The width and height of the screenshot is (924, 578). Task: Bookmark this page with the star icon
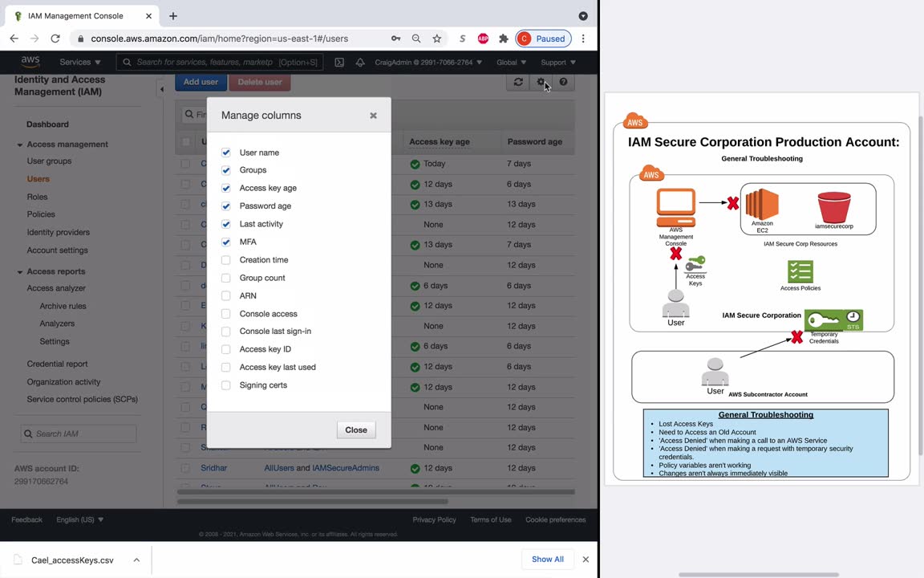(x=436, y=39)
